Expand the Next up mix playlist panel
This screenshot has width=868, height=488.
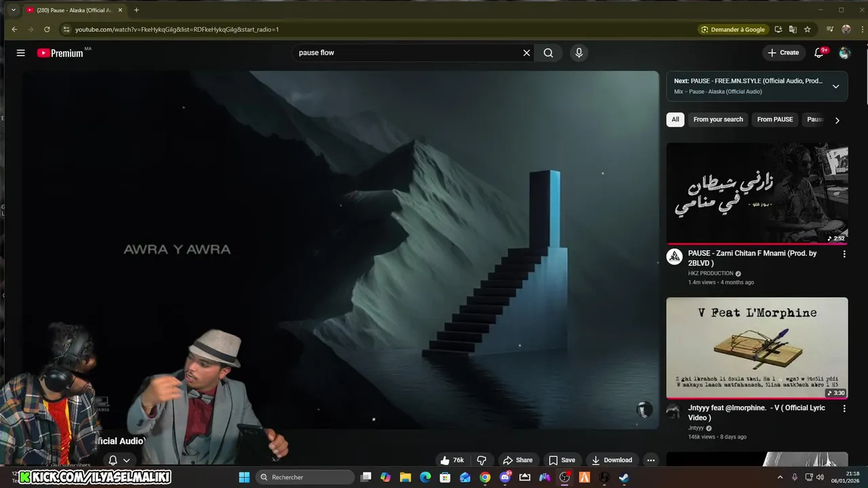[x=835, y=86]
